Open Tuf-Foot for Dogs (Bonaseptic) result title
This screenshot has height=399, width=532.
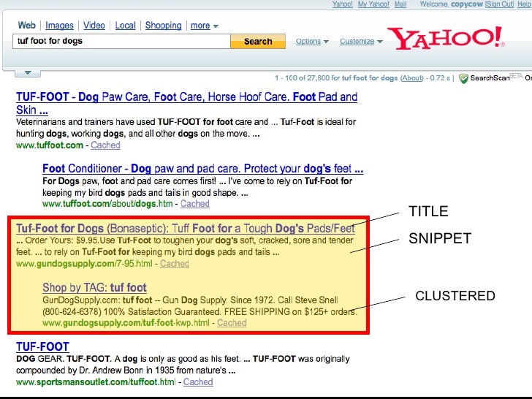pyautogui.click(x=186, y=228)
